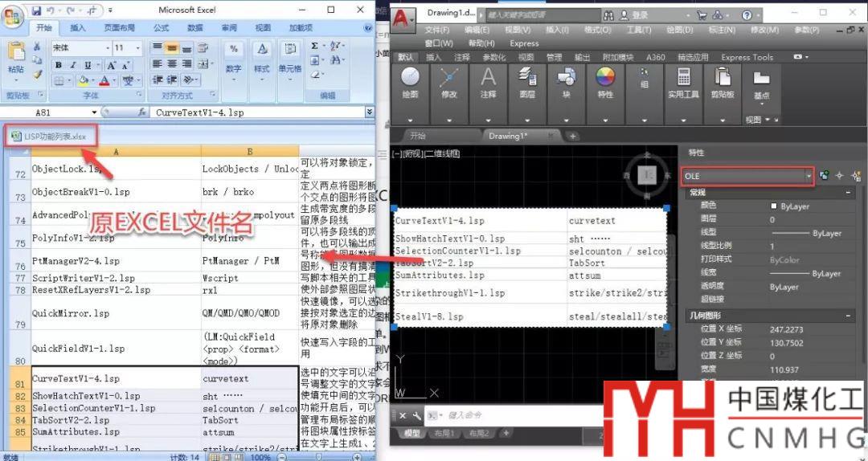
Task: Select top vertical align in Excel
Action: pyautogui.click(x=158, y=48)
